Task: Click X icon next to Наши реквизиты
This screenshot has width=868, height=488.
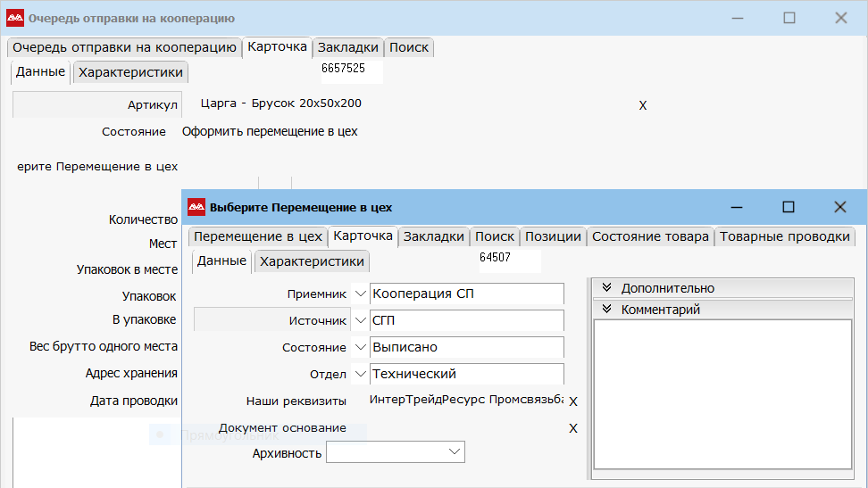Action: click(x=573, y=401)
